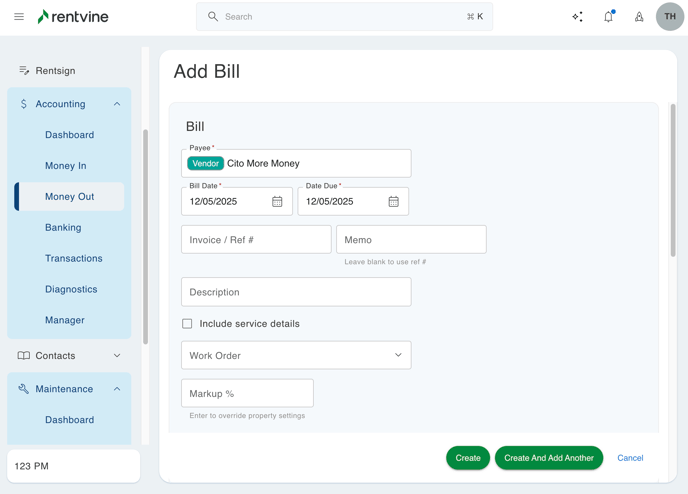Click the Create button
This screenshot has width=688, height=494.
coord(468,458)
